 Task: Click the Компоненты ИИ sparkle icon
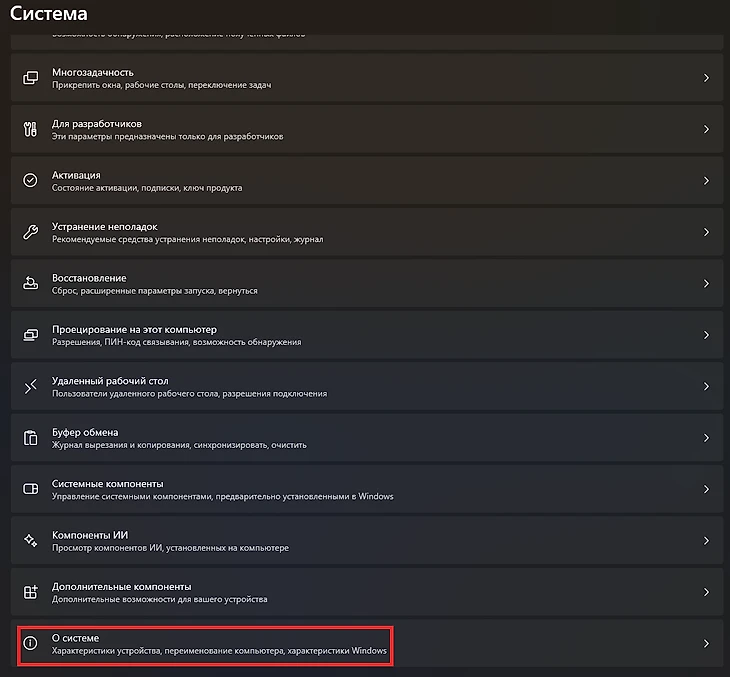[30, 541]
